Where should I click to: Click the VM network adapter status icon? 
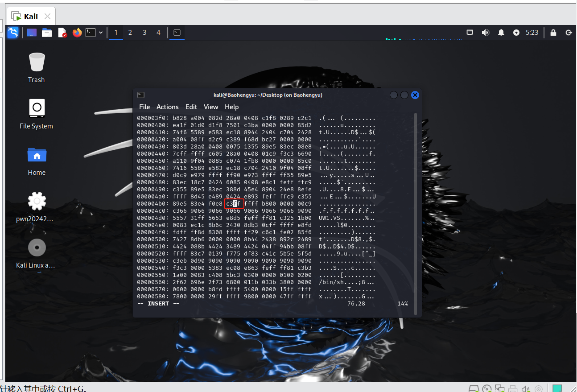pyautogui.click(x=500, y=389)
